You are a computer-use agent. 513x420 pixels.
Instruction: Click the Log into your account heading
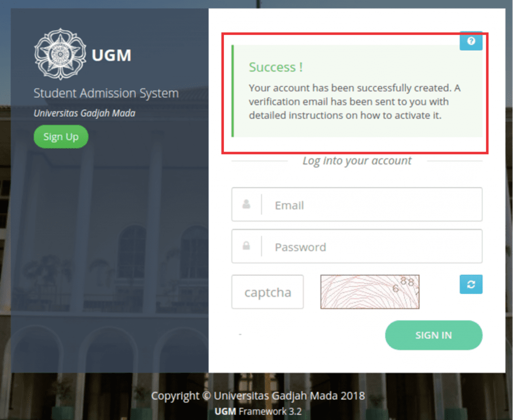coord(357,161)
